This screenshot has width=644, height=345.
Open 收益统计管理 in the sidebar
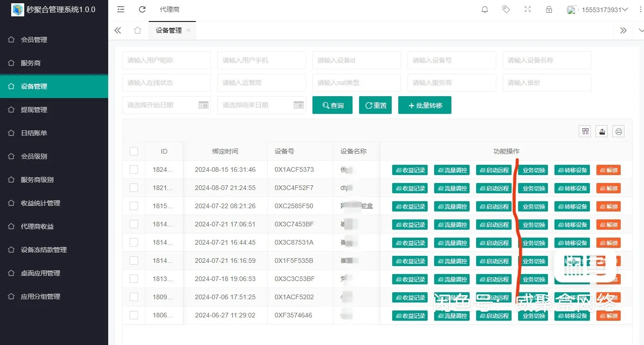click(x=54, y=203)
